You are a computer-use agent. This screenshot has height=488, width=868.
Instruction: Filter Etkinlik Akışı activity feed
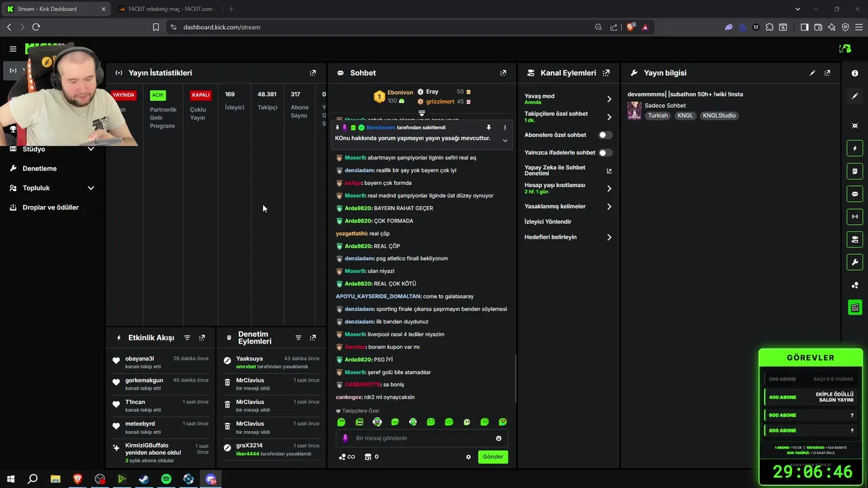[x=187, y=338]
